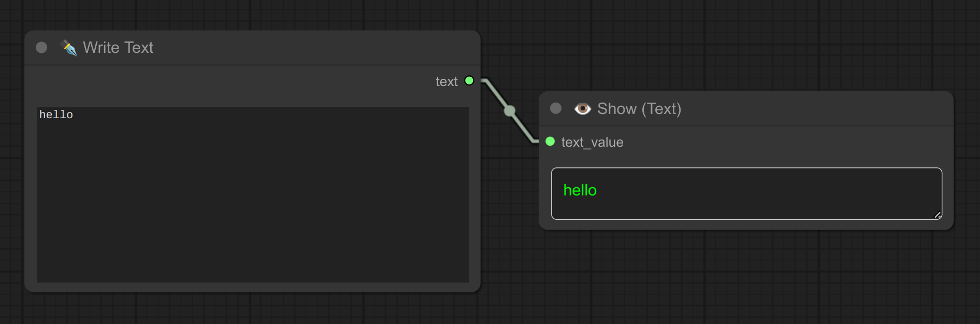The width and height of the screenshot is (980, 324).
Task: Select the Write Text node title
Action: [x=118, y=48]
